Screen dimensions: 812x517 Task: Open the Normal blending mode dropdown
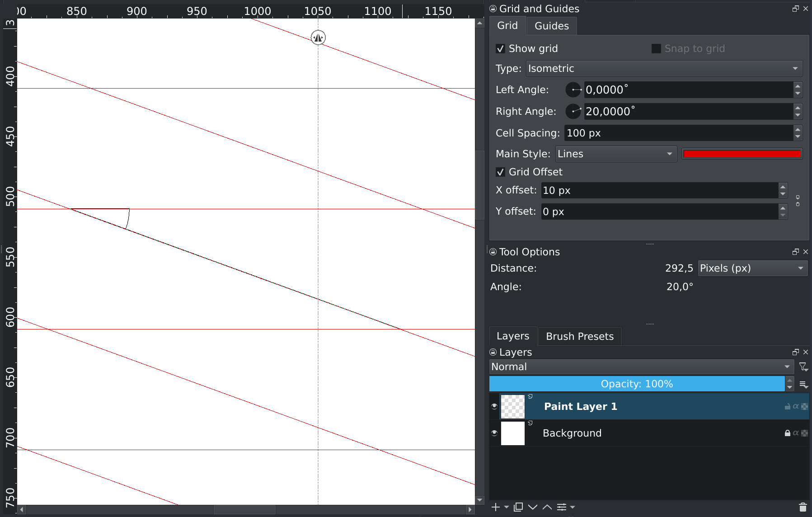pos(642,367)
